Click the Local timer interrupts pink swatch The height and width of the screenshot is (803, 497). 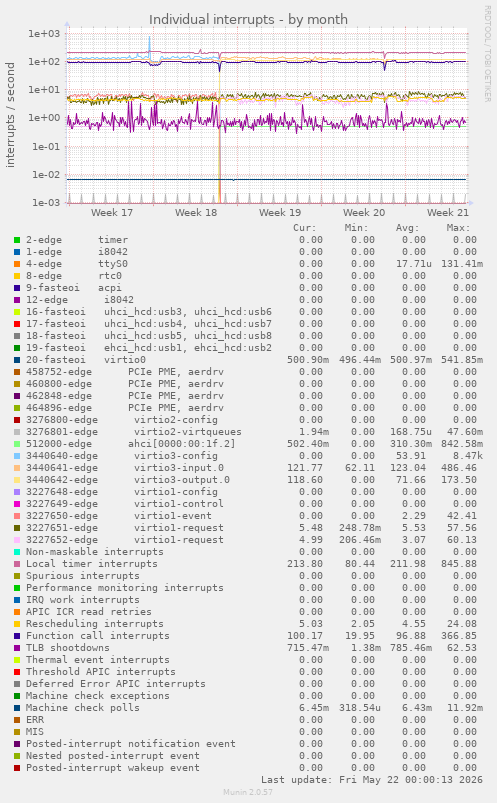[x=17, y=564]
